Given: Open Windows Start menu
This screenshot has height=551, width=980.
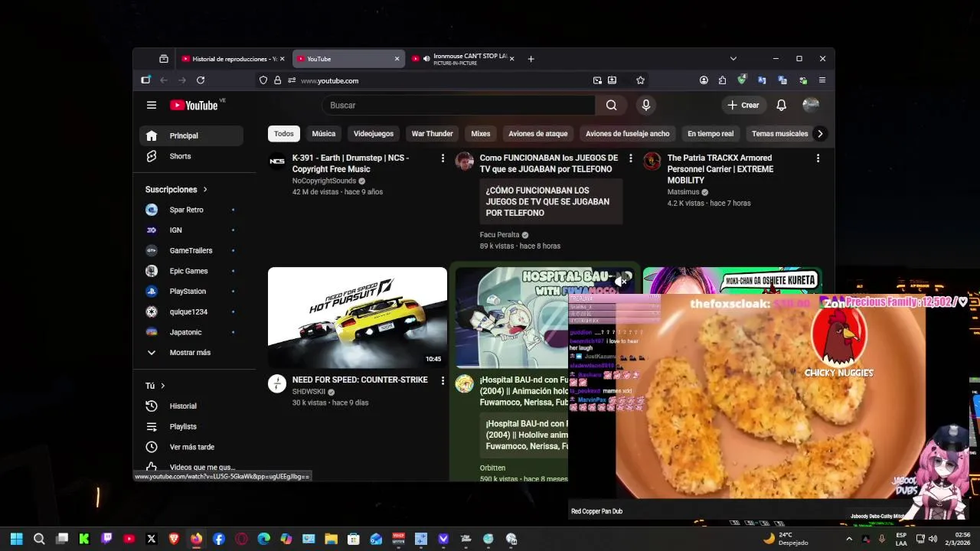Looking at the screenshot, I should tap(16, 539).
